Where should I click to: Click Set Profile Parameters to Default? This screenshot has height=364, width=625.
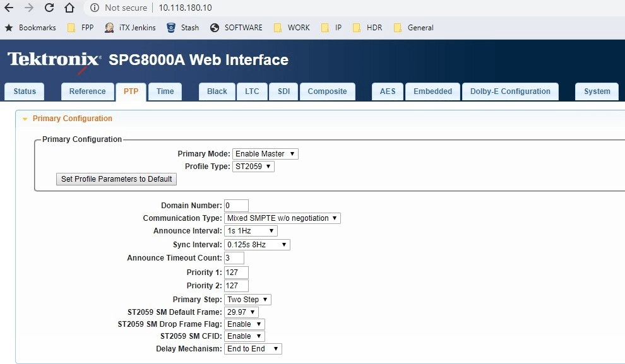116,179
